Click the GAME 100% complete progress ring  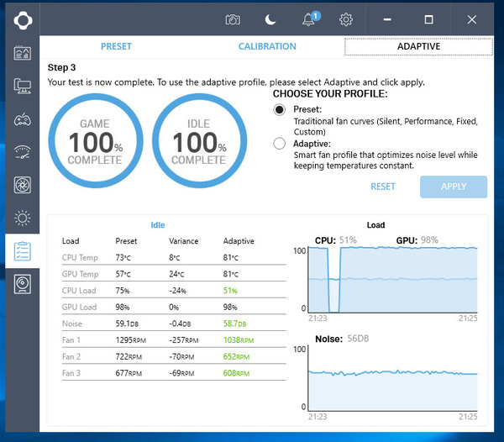95,141
